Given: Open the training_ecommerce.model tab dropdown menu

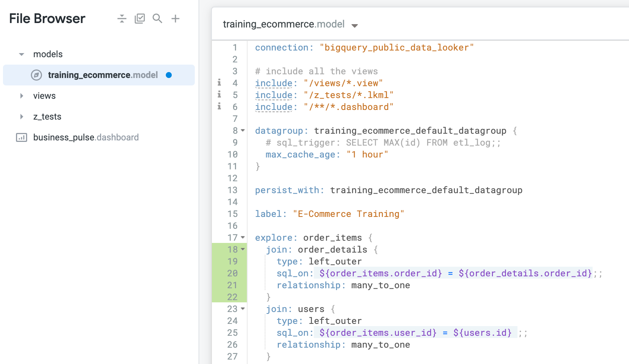Looking at the screenshot, I should click(x=355, y=25).
